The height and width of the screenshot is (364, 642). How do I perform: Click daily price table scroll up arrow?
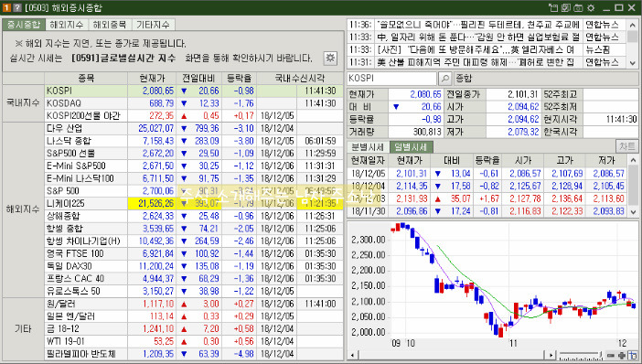click(x=633, y=160)
